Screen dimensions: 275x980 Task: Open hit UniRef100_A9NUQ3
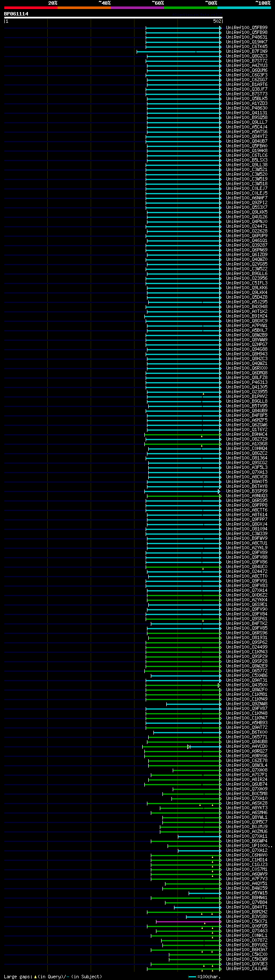pos(247,496)
